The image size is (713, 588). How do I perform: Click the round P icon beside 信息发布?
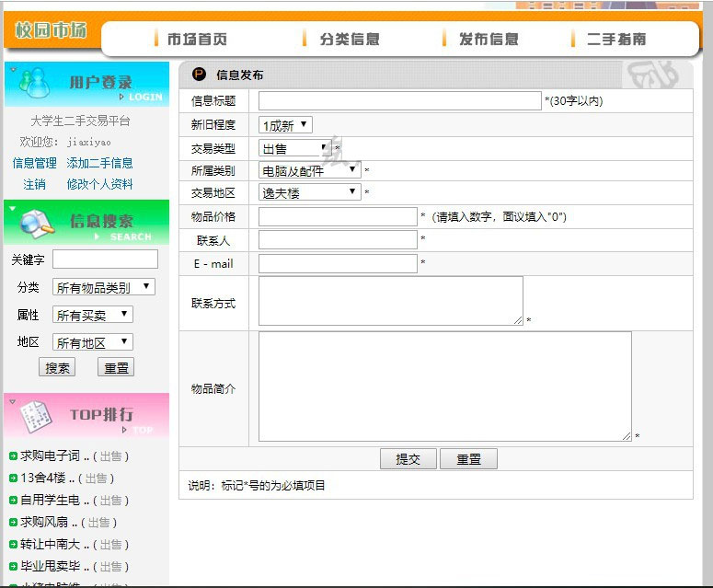pyautogui.click(x=200, y=75)
